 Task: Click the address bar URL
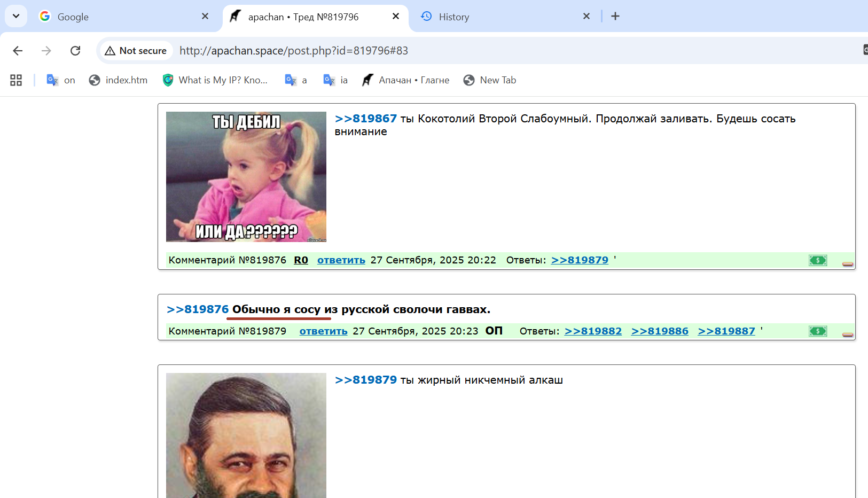click(294, 51)
